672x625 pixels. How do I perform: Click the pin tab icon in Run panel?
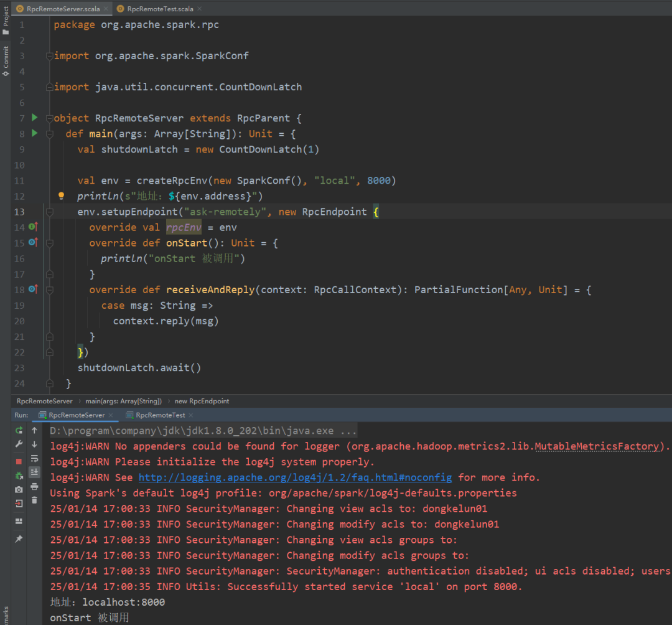19,538
